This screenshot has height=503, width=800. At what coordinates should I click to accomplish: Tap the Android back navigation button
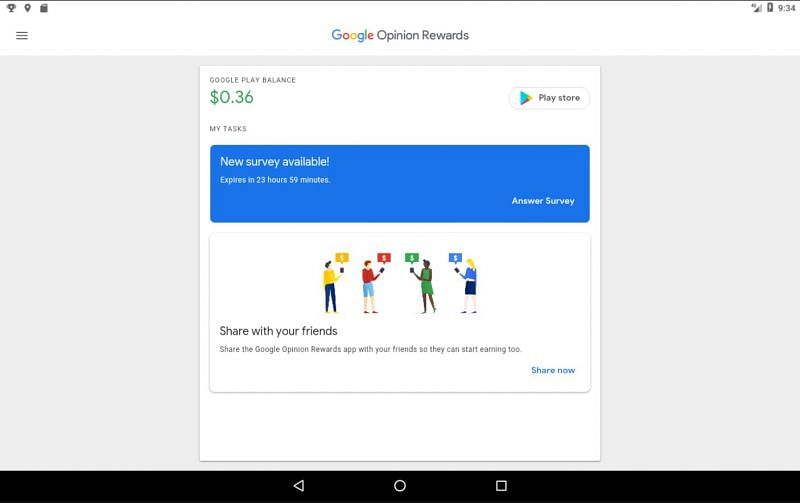coord(299,486)
